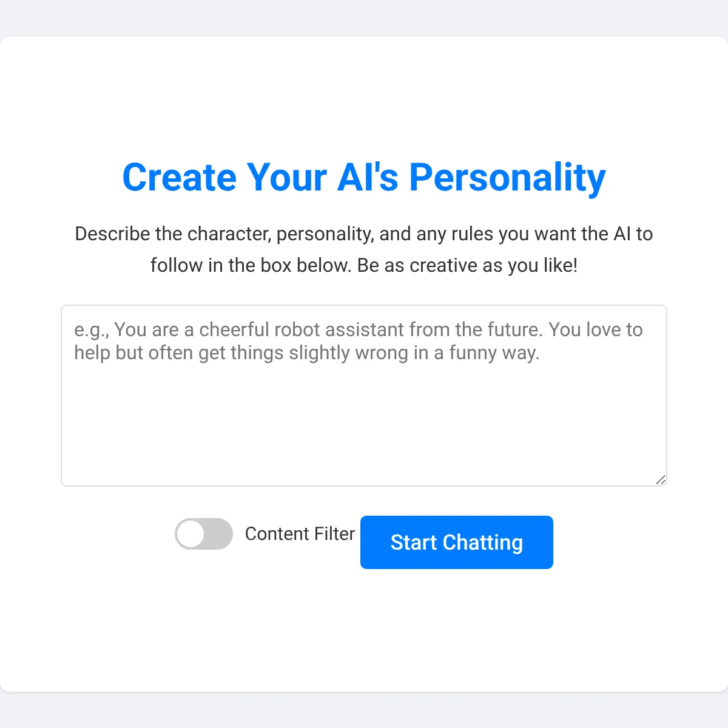
Task: Enable the Content Filter toggle switch
Action: [204, 534]
